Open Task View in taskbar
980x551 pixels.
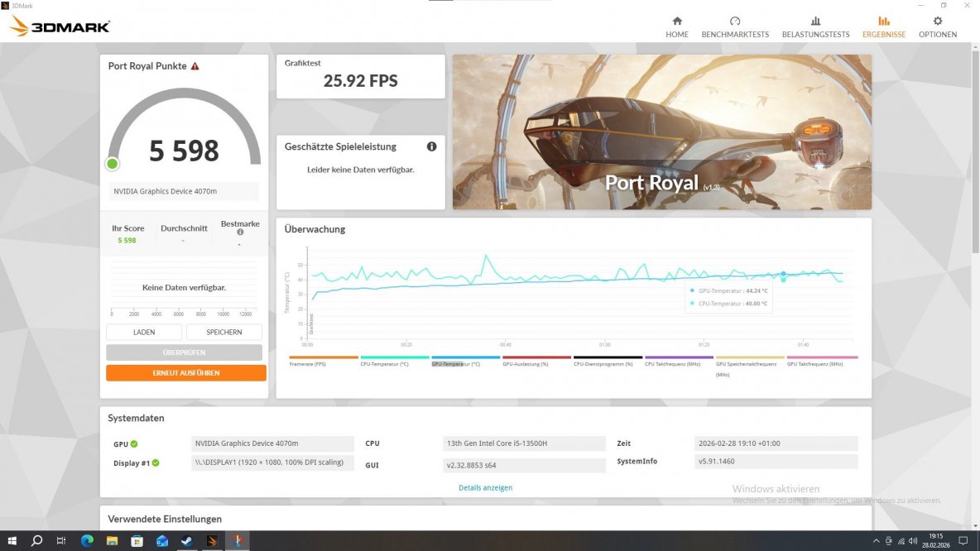(61, 541)
